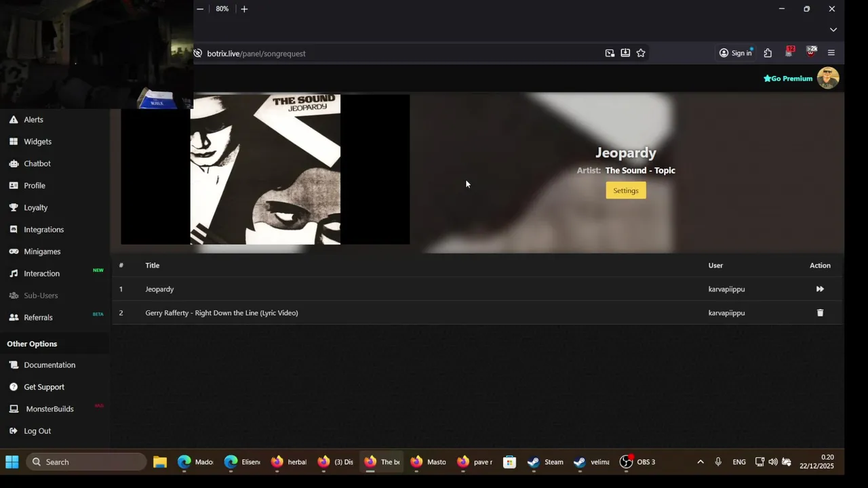
Task: Open the volume tray icon
Action: click(x=773, y=462)
